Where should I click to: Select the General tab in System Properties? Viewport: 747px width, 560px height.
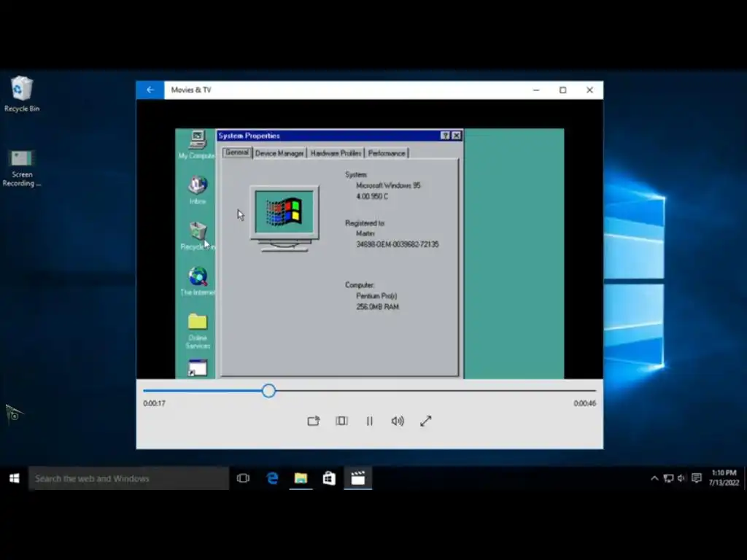237,152
